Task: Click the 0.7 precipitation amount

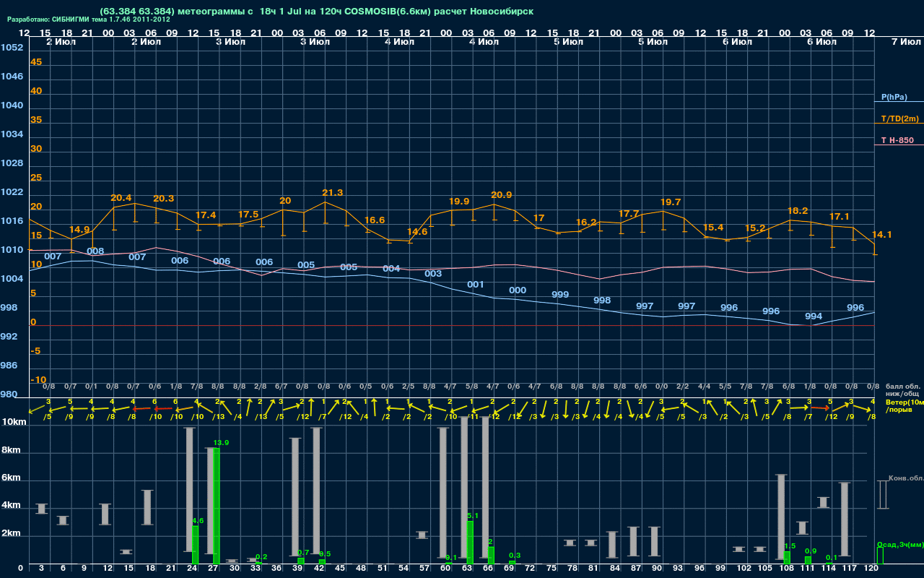Action: 303,553
